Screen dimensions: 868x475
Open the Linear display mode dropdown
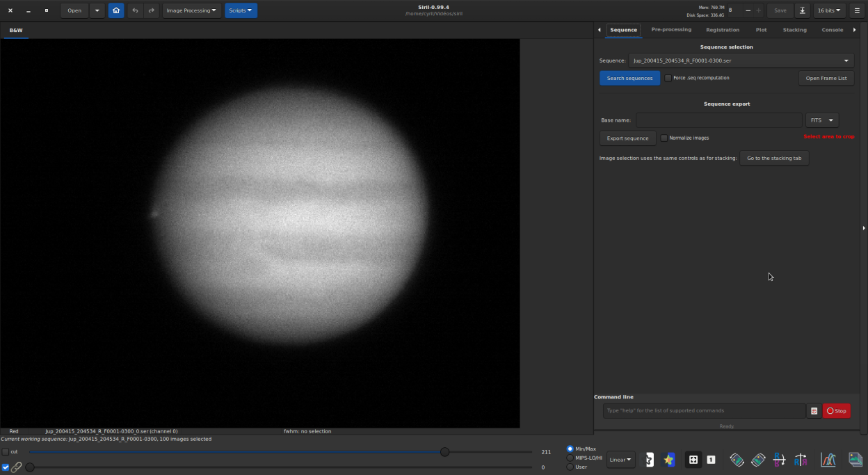click(x=620, y=460)
